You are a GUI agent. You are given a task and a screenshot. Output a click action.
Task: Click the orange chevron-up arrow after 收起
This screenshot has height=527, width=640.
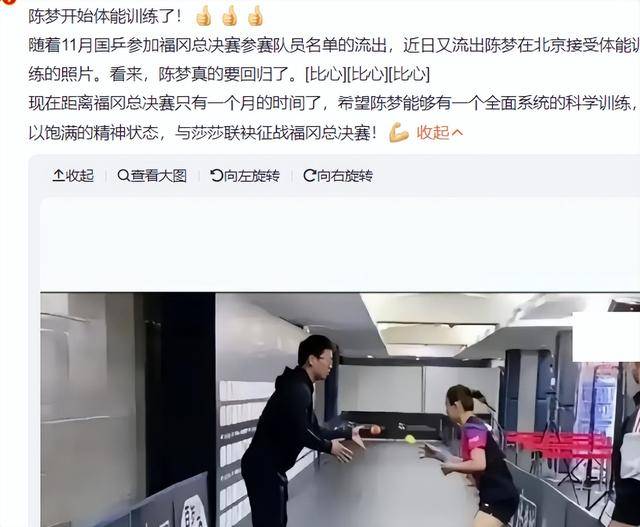point(457,133)
